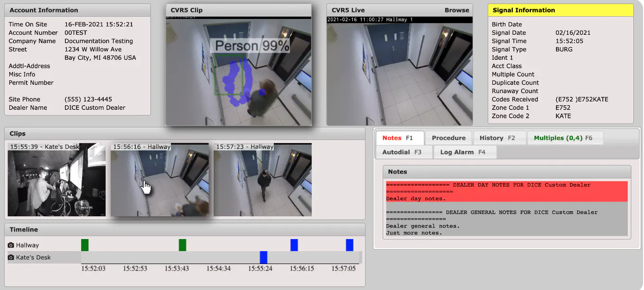644x290 pixels.
Task: Click the Time On Site 16-FEB-2021 15:52:21 value
Action: tap(99, 24)
